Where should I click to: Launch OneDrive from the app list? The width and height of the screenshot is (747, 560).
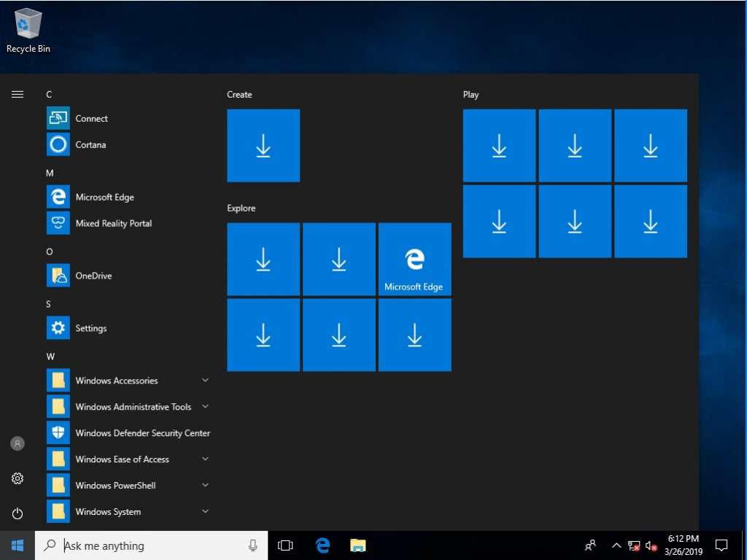(x=58, y=275)
